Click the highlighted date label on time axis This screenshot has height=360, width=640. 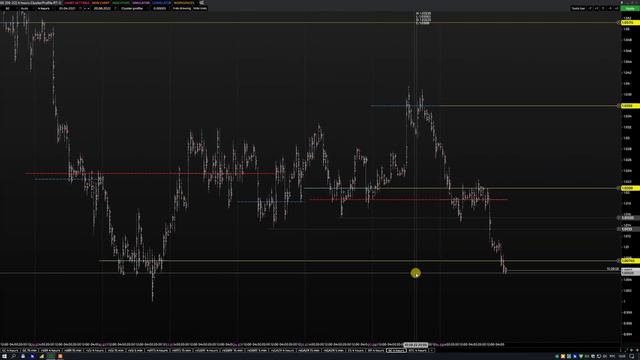(x=416, y=345)
